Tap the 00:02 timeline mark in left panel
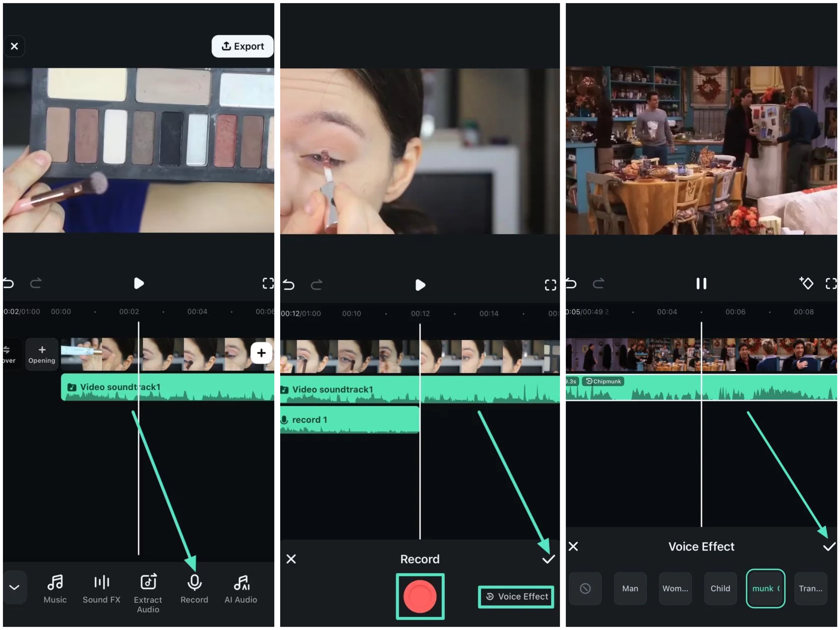Image resolution: width=840 pixels, height=630 pixels. pyautogui.click(x=129, y=312)
